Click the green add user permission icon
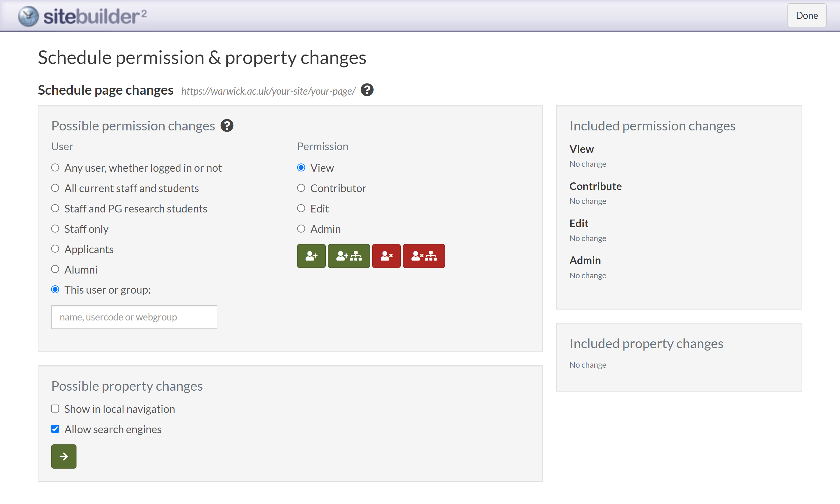Image resolution: width=840 pixels, height=504 pixels. [x=311, y=256]
